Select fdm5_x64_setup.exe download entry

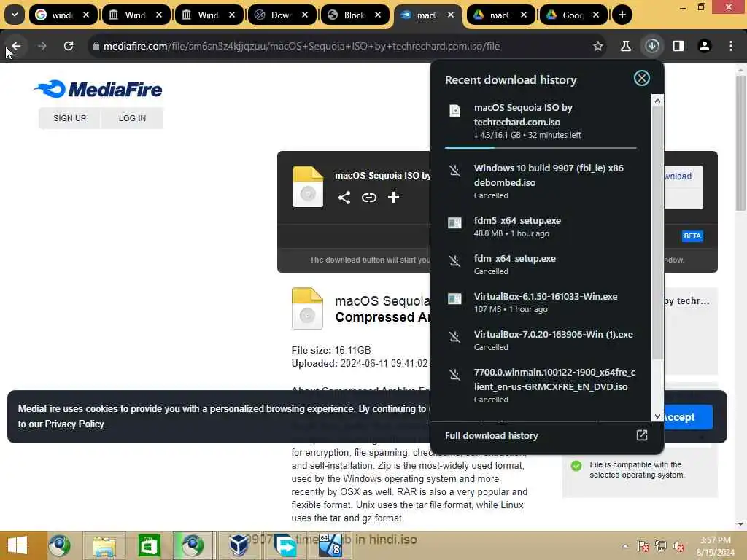tap(541, 227)
